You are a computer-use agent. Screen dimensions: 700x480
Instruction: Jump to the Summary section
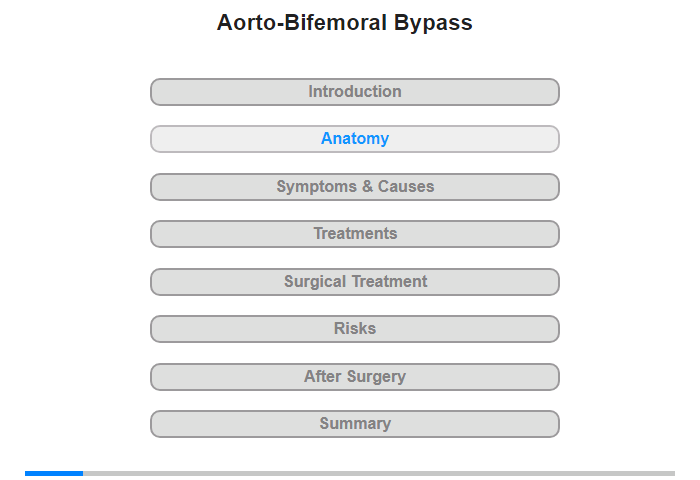tap(354, 424)
